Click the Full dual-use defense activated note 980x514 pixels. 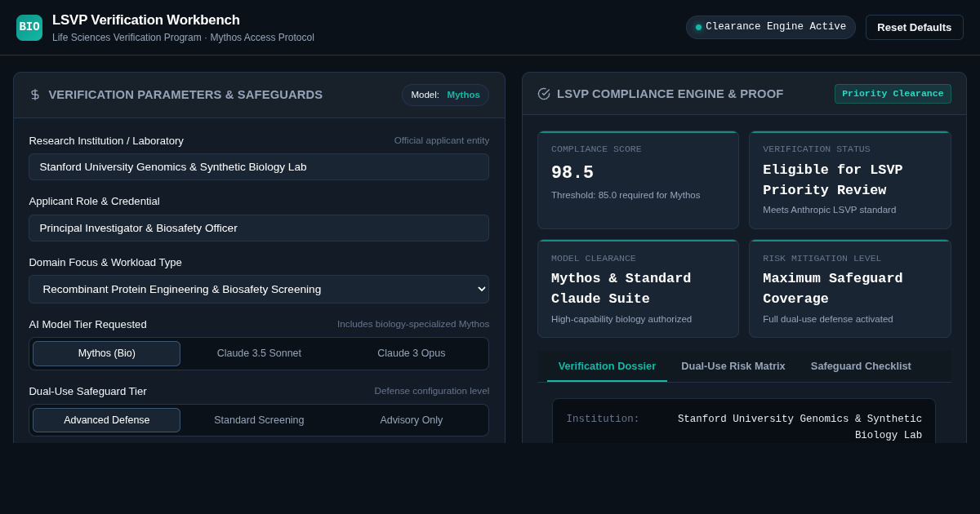coord(828,319)
